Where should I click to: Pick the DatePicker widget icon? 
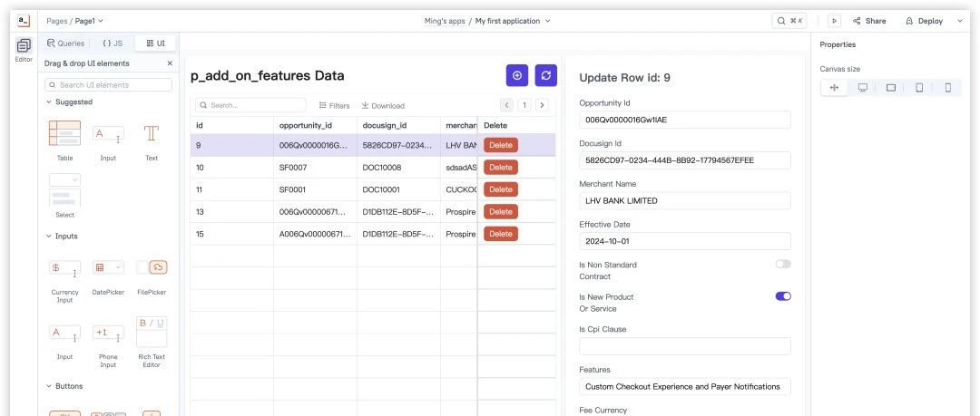pos(108,268)
